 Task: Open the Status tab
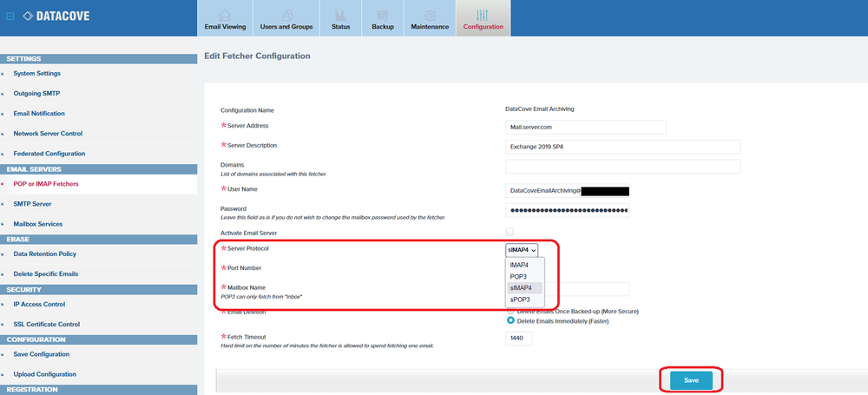(341, 18)
